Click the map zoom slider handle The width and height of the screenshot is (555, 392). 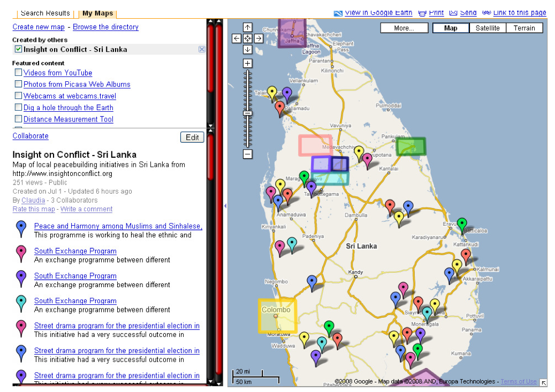click(x=247, y=113)
